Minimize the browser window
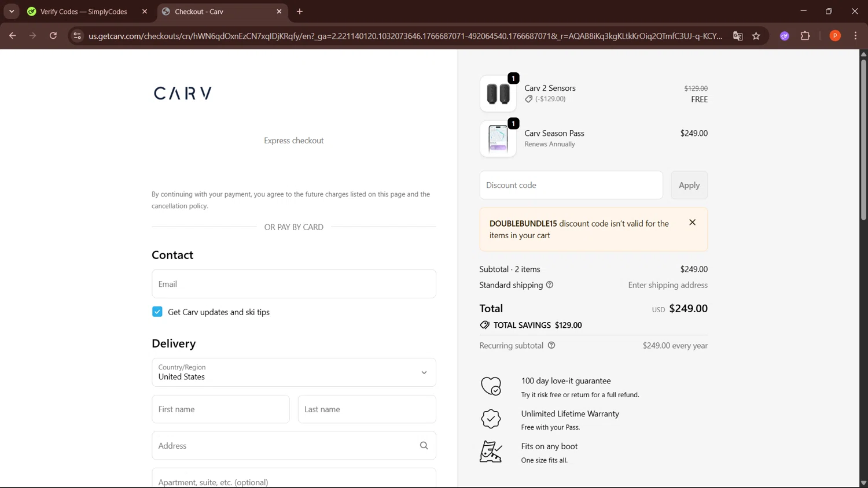 (x=803, y=12)
